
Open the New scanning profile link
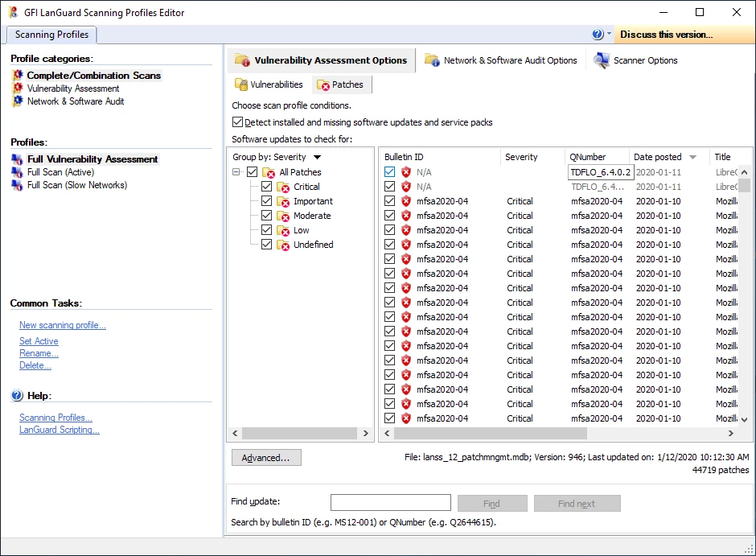63,324
